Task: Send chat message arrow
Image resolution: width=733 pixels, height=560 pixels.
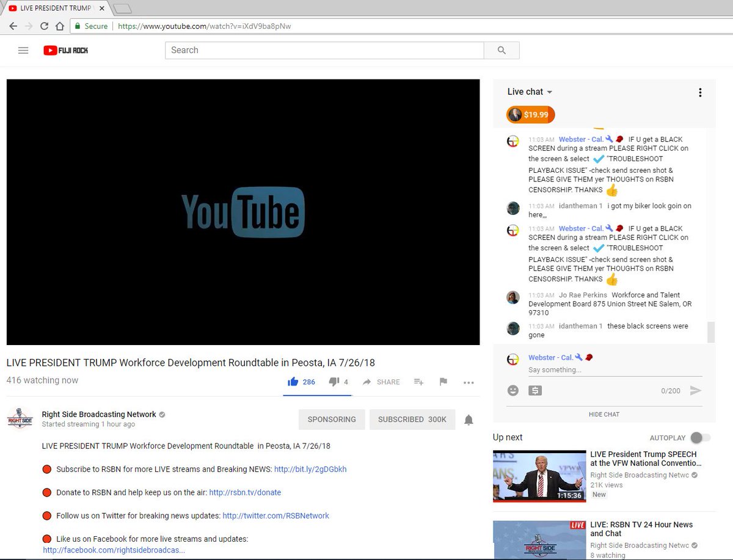Action: [695, 390]
